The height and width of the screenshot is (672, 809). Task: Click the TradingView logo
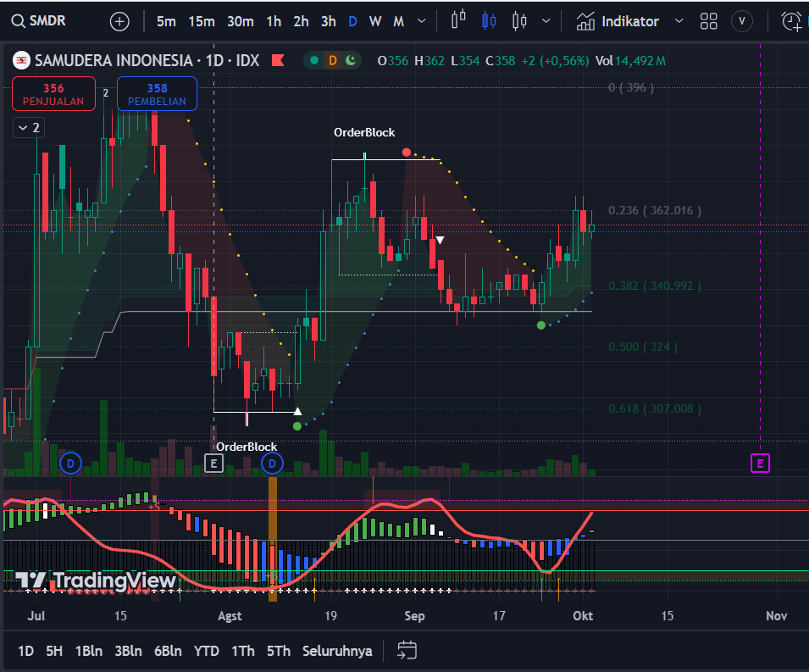tap(96, 580)
